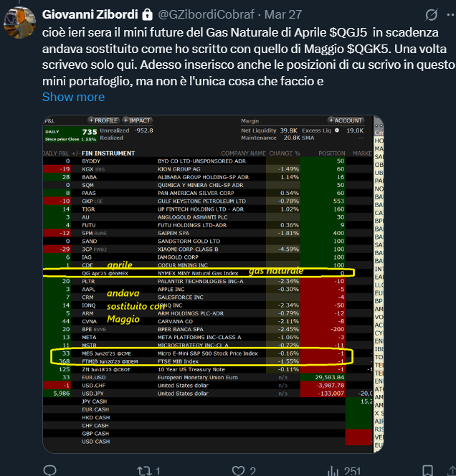Click the CHANGE % column header
The image size is (456, 476).
[x=283, y=153]
